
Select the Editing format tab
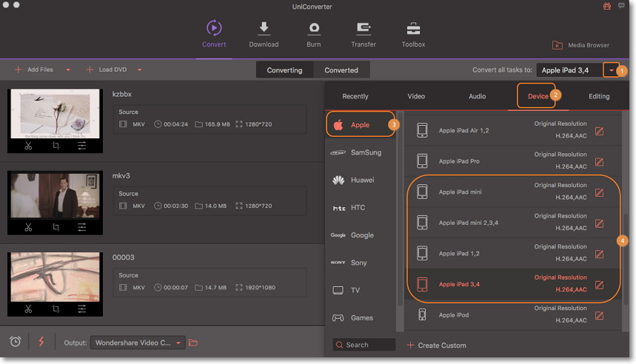(x=599, y=96)
